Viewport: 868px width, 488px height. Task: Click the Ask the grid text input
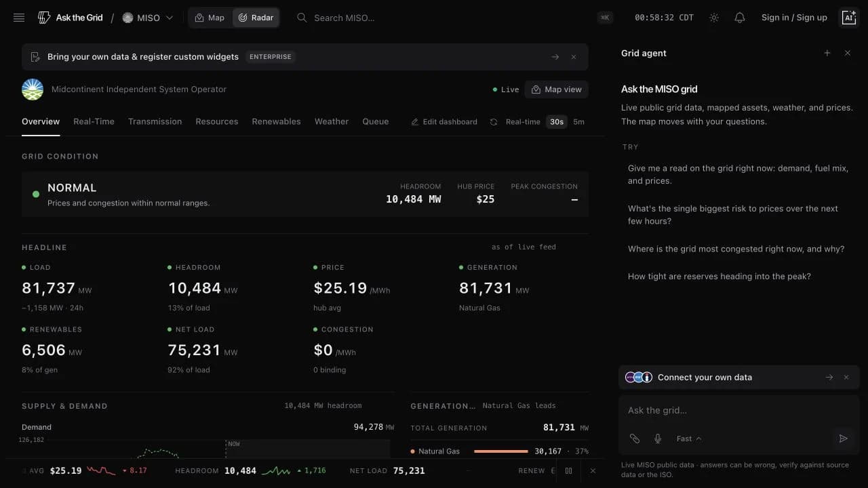click(738, 411)
